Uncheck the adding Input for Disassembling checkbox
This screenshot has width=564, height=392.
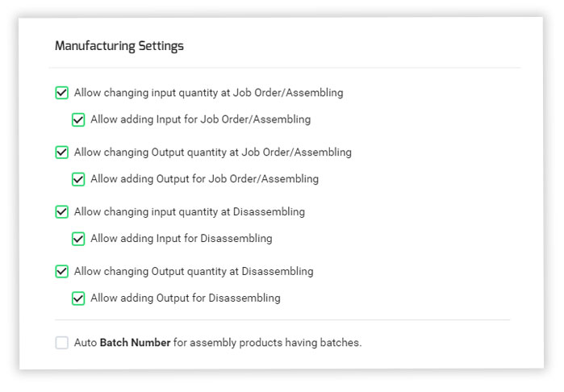coord(78,239)
